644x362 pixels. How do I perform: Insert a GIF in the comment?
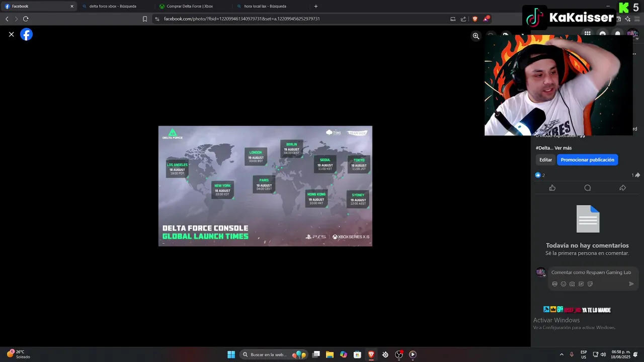pos(581,284)
